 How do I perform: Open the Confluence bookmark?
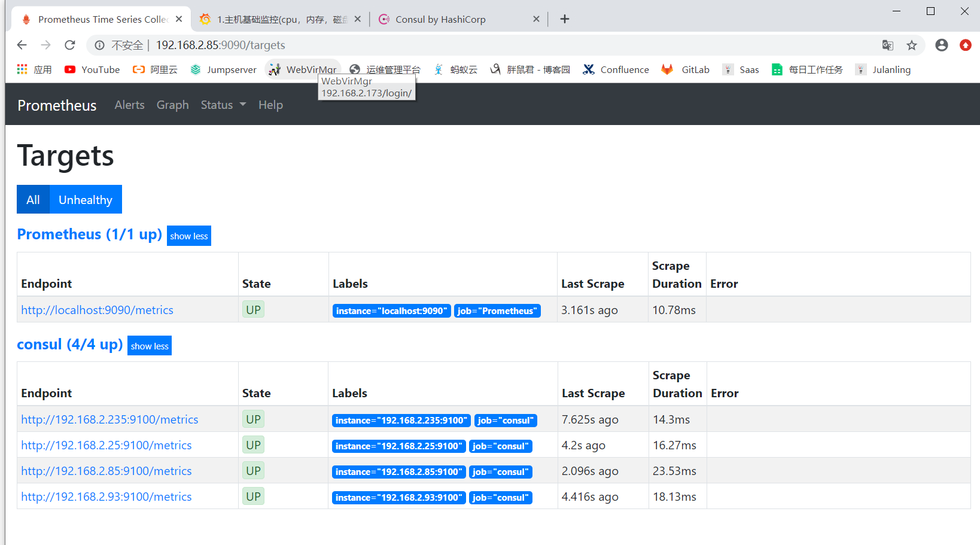pos(616,69)
